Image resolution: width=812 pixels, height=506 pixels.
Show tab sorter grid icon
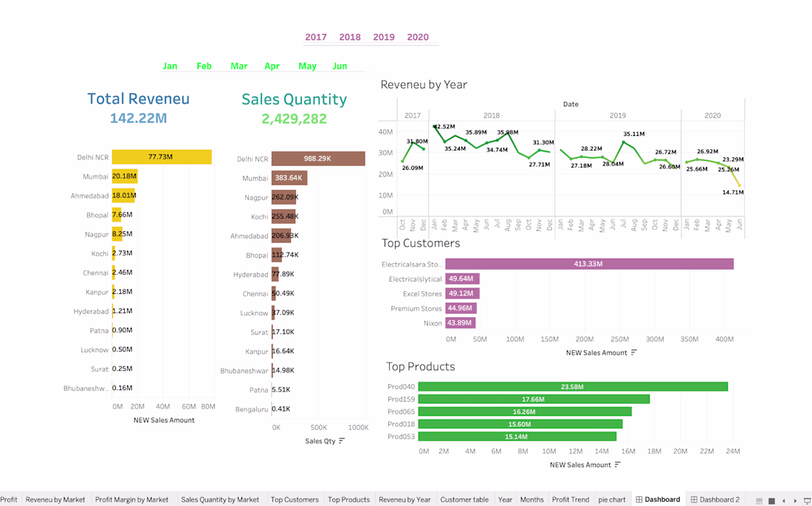(x=771, y=500)
